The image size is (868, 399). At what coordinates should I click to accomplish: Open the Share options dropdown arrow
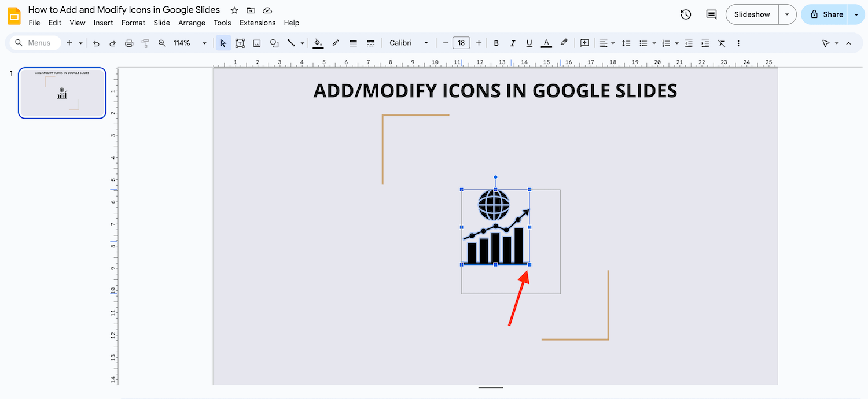856,14
